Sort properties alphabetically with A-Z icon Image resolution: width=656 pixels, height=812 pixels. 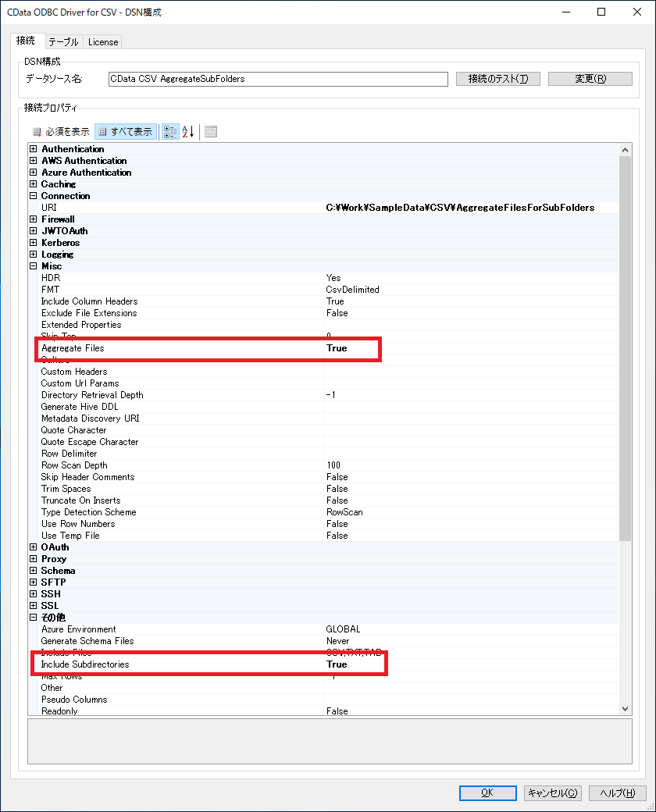[x=188, y=131]
